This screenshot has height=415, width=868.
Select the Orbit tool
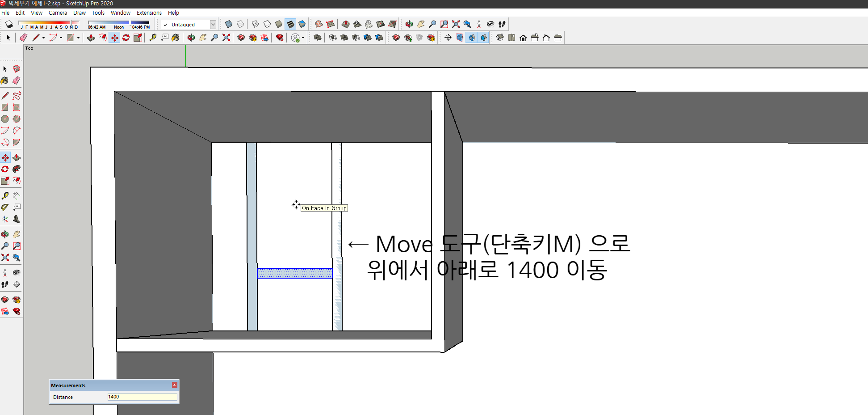point(5,233)
